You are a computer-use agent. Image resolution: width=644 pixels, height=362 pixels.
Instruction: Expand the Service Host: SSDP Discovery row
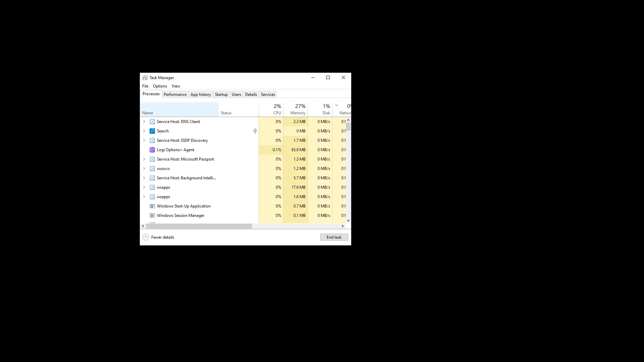click(x=144, y=140)
